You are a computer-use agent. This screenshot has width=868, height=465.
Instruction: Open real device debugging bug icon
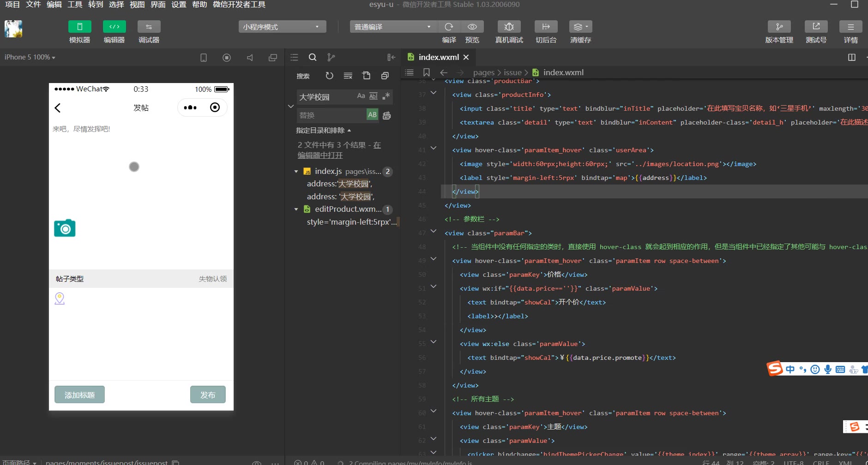(509, 27)
